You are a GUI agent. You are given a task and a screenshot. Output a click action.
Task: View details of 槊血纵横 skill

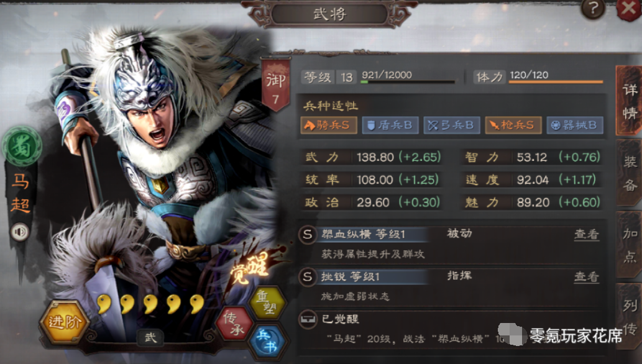point(586,234)
